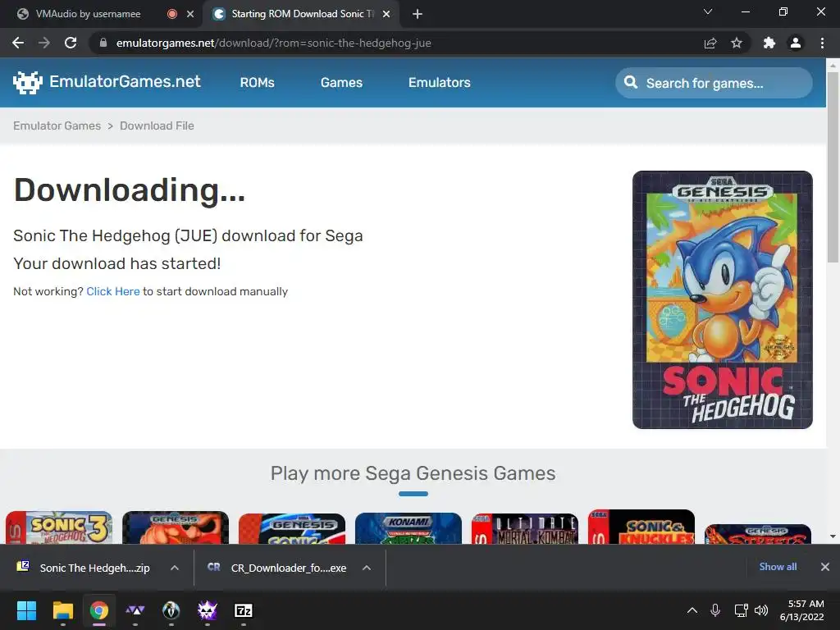Click Chrome icon in taskbar
The width and height of the screenshot is (840, 630).
click(98, 610)
